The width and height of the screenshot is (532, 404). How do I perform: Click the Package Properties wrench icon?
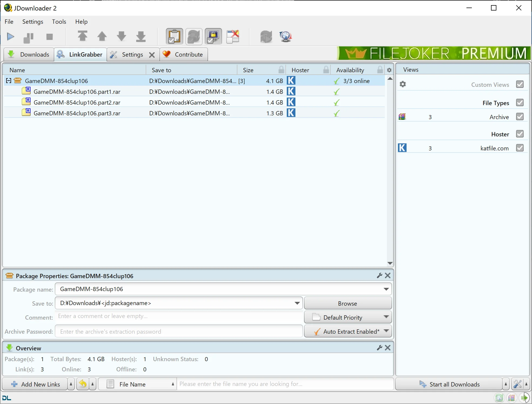point(379,275)
